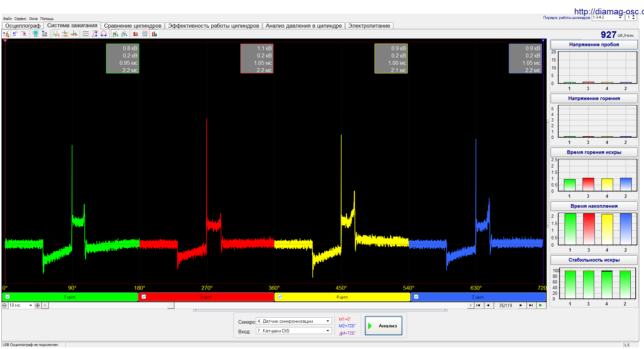Click the cyan waveform width measure icon

coord(36,34)
